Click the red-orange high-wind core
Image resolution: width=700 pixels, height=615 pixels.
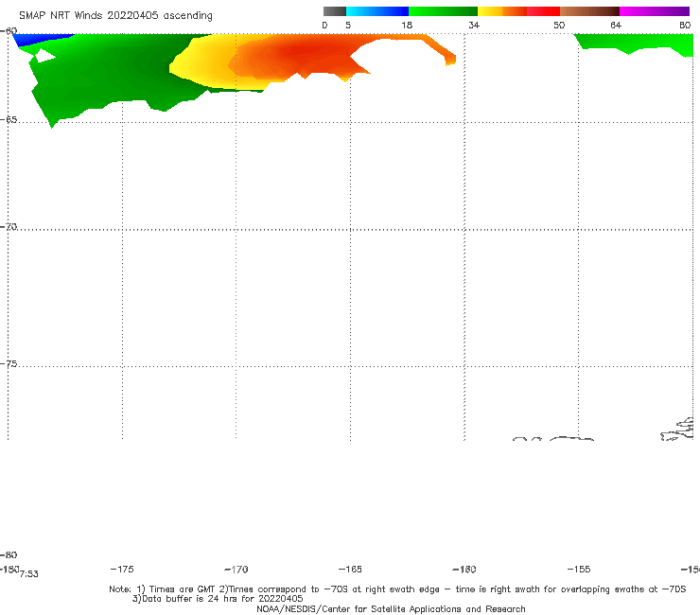pyautogui.click(x=308, y=54)
